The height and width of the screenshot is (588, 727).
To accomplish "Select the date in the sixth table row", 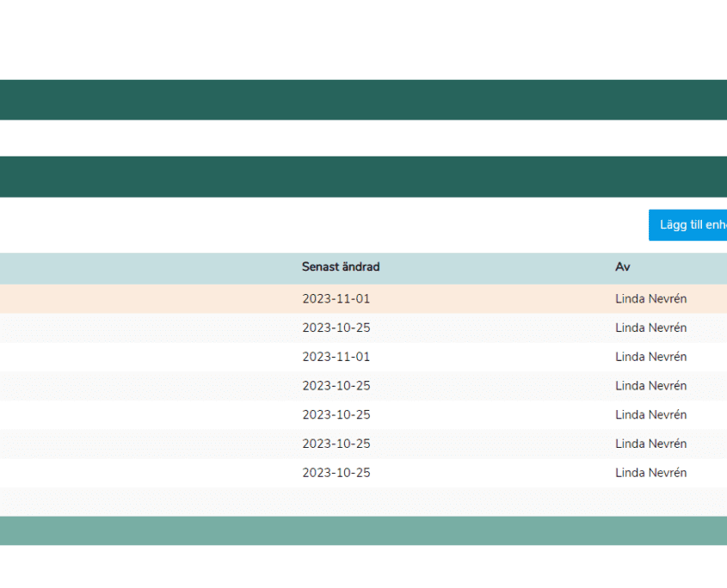I will click(336, 444).
